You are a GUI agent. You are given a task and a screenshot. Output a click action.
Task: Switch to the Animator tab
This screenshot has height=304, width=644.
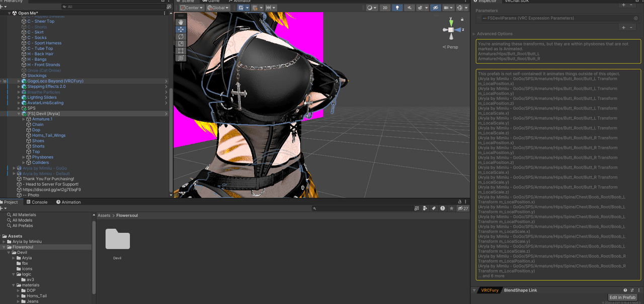(239, 2)
